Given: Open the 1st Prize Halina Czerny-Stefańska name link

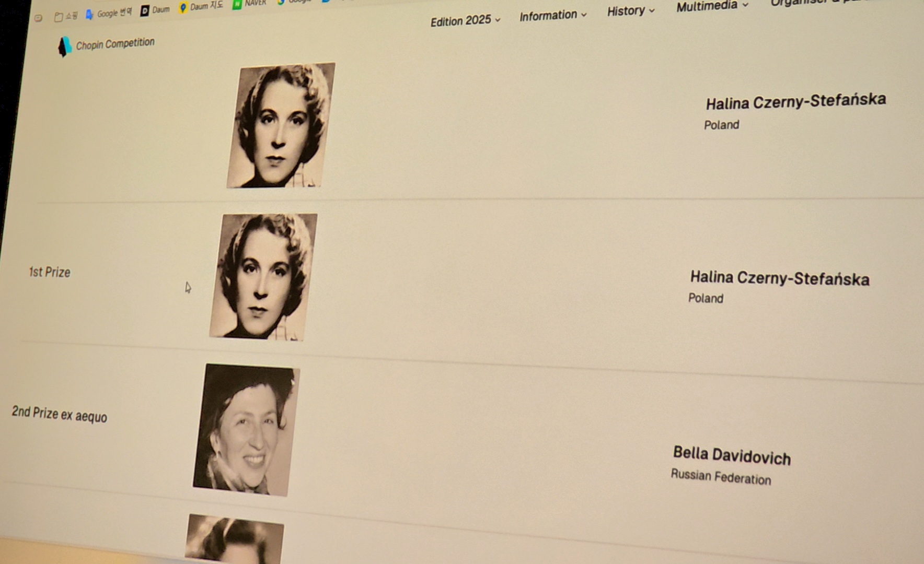Looking at the screenshot, I should (780, 278).
